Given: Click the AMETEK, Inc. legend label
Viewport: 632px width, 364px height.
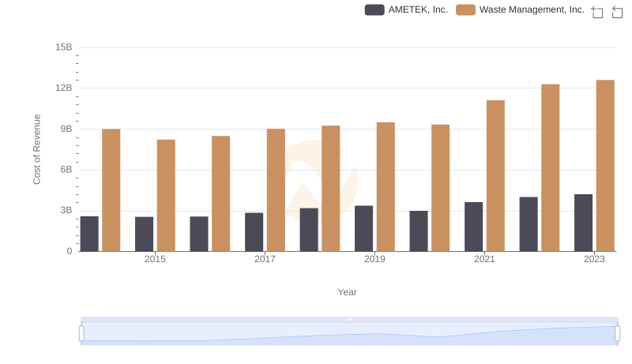Looking at the screenshot, I should click(418, 9).
